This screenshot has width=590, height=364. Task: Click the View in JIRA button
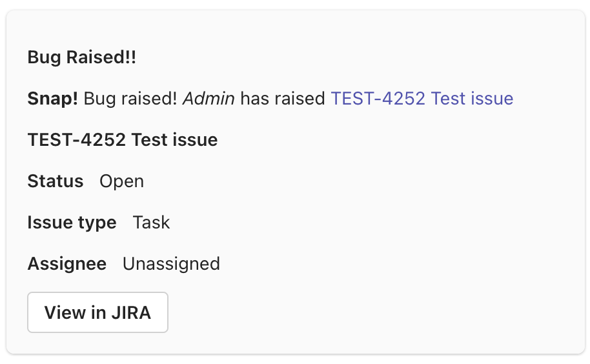(97, 313)
